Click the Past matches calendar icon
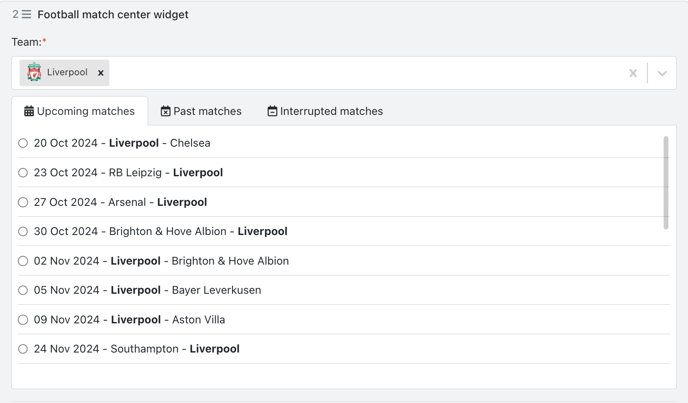The width and height of the screenshot is (688, 403). pos(165,111)
